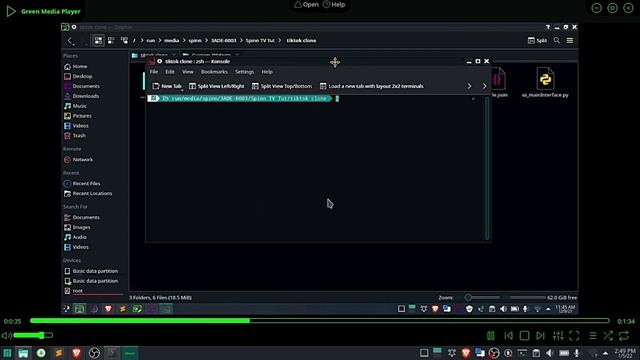Screen dimensions: 640x360
Task: Go back in Dolphin file manager
Action: 71,40
